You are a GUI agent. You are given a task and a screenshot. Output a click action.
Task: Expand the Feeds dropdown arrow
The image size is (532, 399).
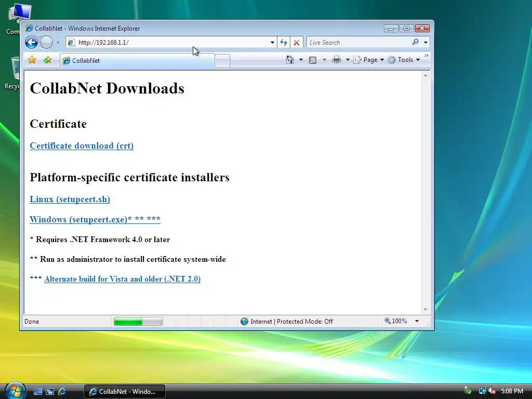click(324, 60)
